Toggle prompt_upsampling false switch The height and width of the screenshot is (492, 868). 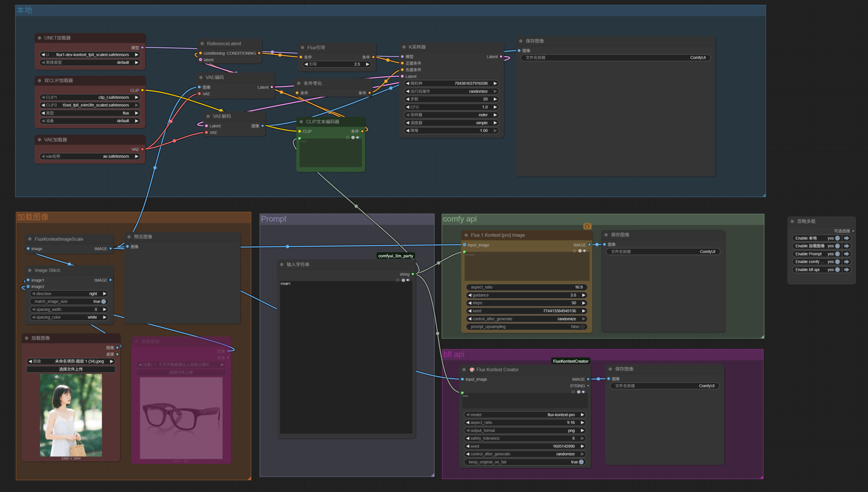[582, 327]
